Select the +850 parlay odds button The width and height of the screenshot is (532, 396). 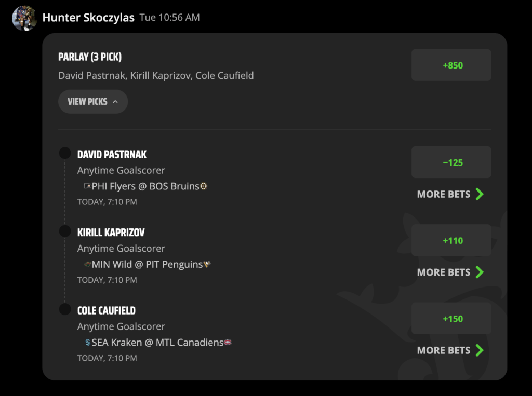coord(451,65)
